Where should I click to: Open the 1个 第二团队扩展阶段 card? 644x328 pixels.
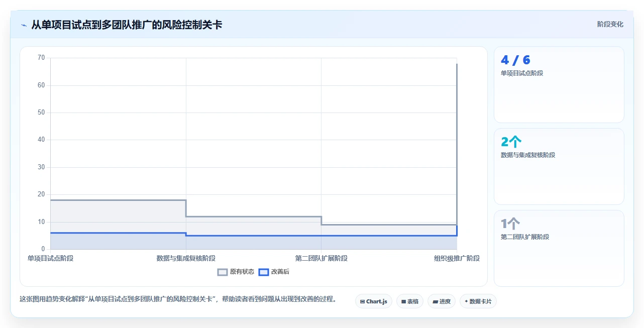point(559,248)
